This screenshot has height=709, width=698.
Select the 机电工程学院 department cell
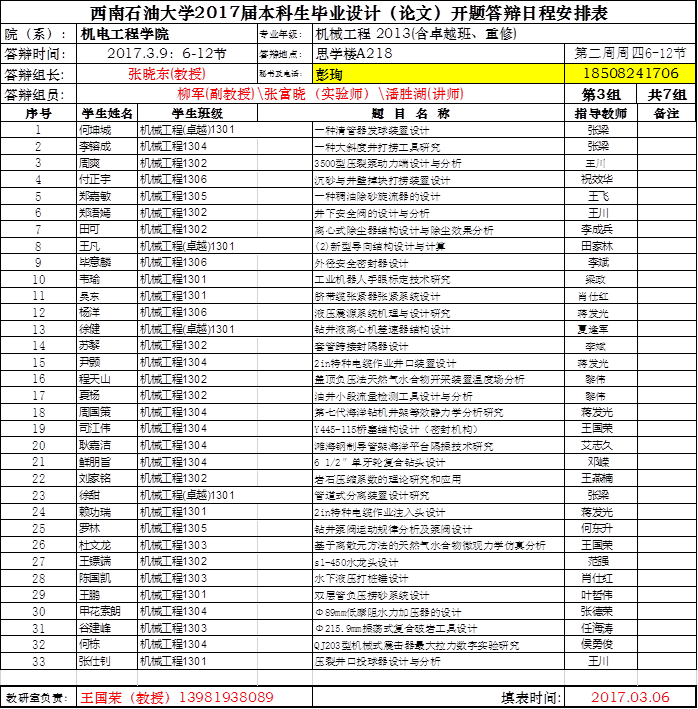pos(166,33)
